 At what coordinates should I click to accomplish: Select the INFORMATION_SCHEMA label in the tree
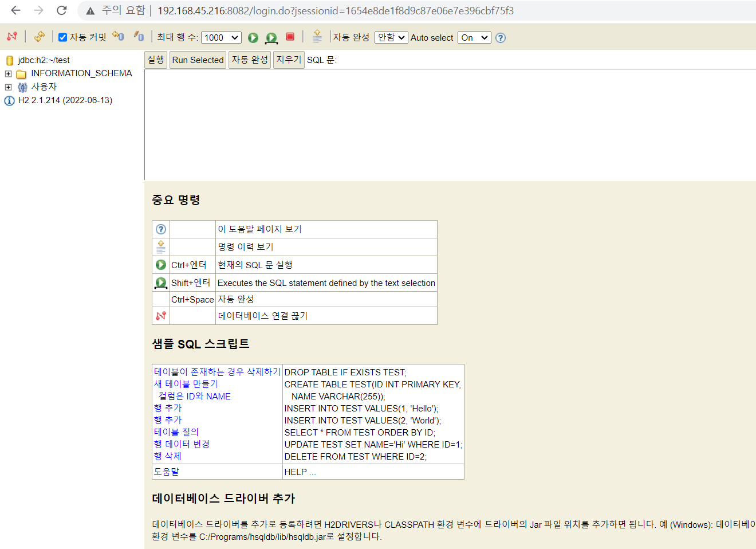point(81,73)
